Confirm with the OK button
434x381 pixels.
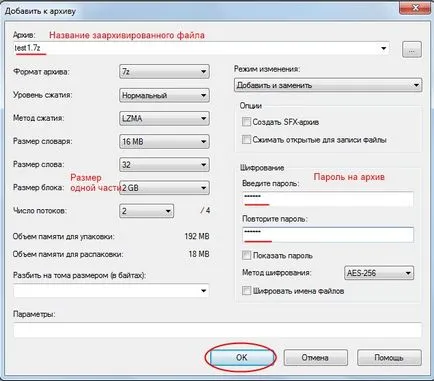[241, 358]
